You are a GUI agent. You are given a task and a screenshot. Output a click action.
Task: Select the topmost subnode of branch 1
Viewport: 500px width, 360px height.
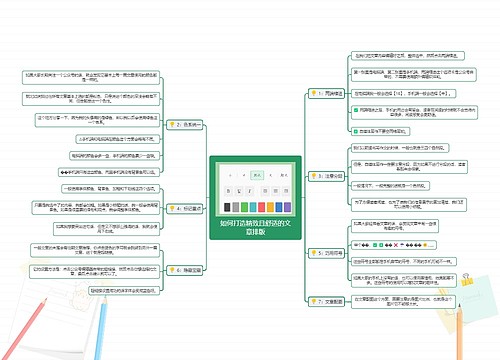click(x=408, y=56)
